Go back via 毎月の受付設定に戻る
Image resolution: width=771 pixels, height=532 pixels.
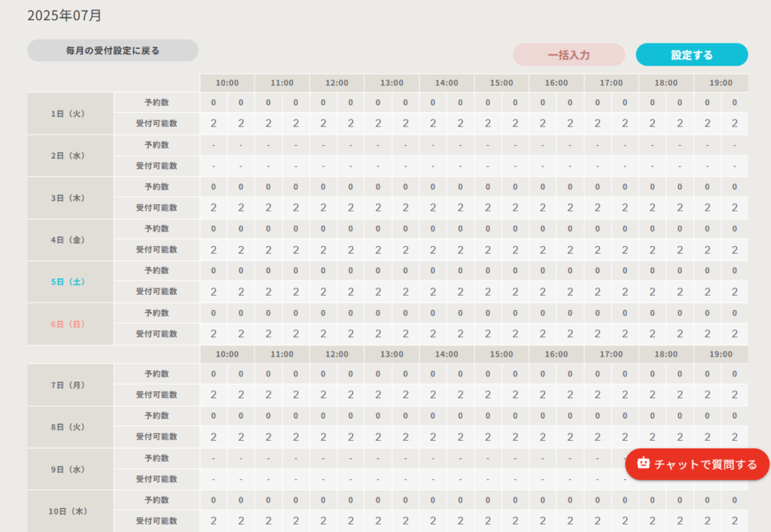click(113, 51)
